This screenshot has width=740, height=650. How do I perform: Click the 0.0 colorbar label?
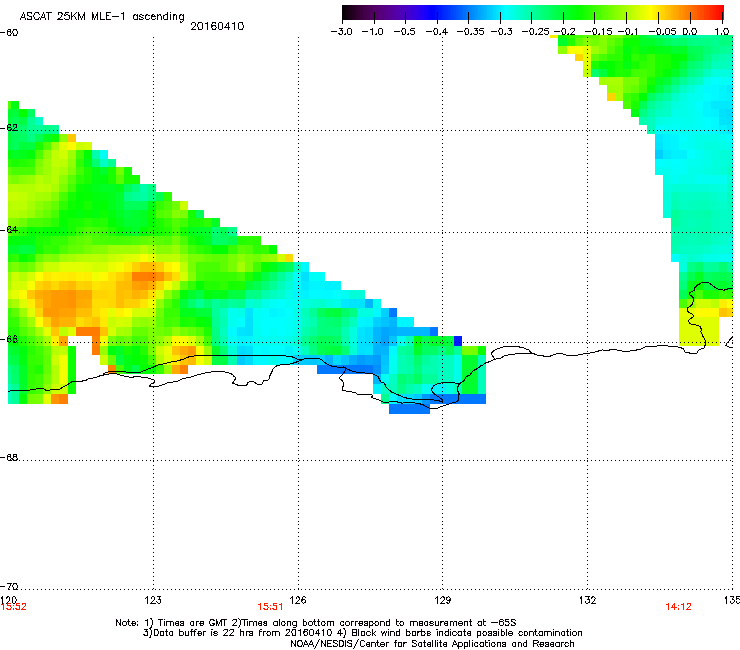(x=690, y=32)
